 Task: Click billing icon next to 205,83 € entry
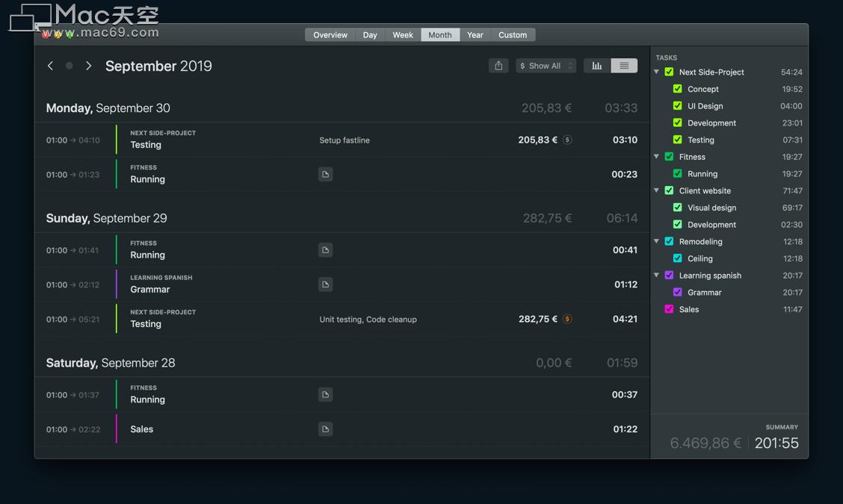567,140
